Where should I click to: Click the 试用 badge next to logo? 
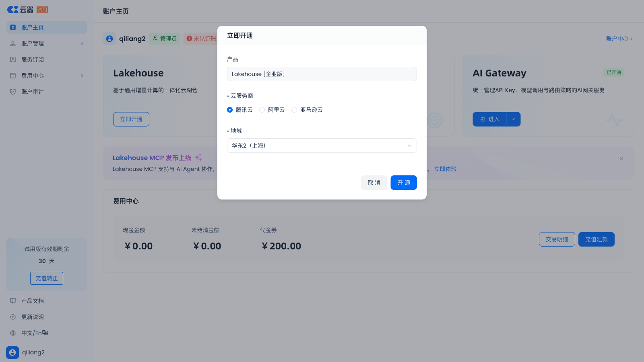click(x=42, y=10)
